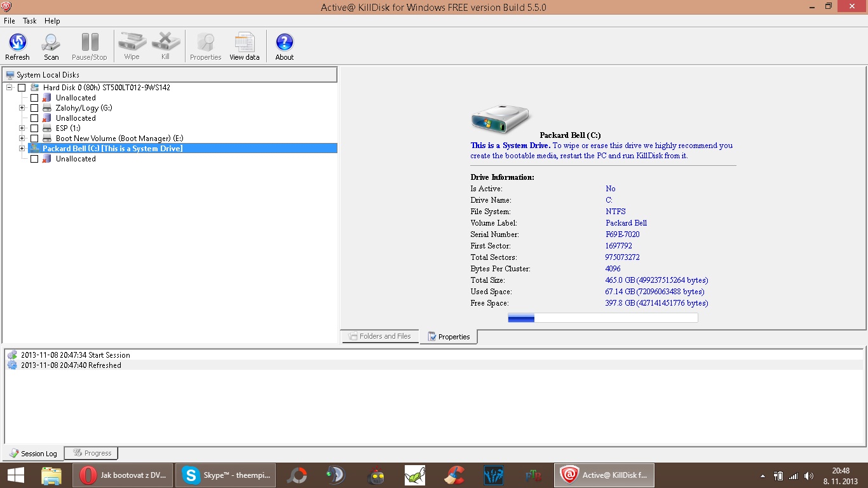Image resolution: width=868 pixels, height=488 pixels.
Task: Switch to the Skype taskbar window
Action: coord(226,475)
